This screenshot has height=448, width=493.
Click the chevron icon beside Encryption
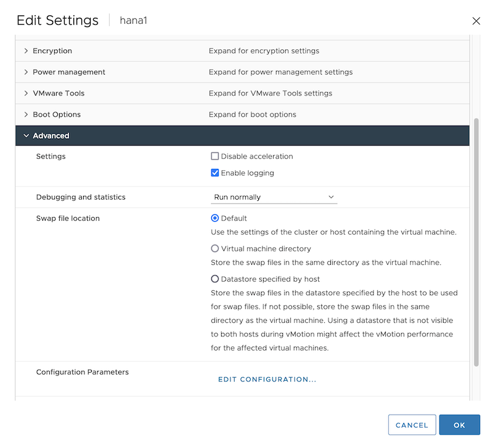[26, 51]
